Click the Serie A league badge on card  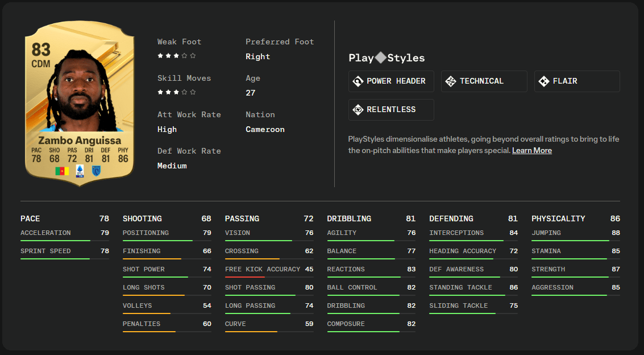pos(80,171)
